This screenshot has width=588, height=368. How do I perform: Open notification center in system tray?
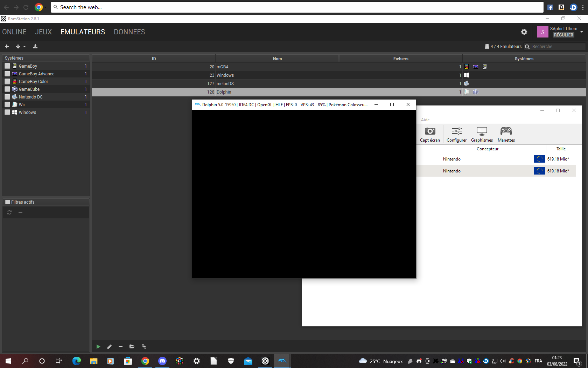point(577,361)
